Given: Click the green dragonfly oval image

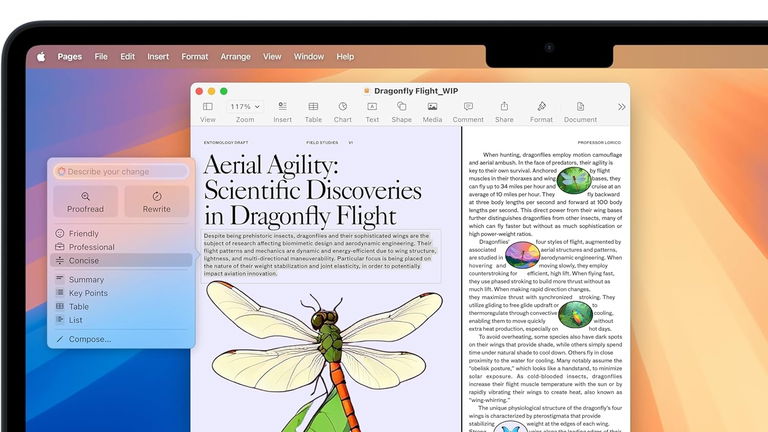Looking at the screenshot, I should (574, 181).
